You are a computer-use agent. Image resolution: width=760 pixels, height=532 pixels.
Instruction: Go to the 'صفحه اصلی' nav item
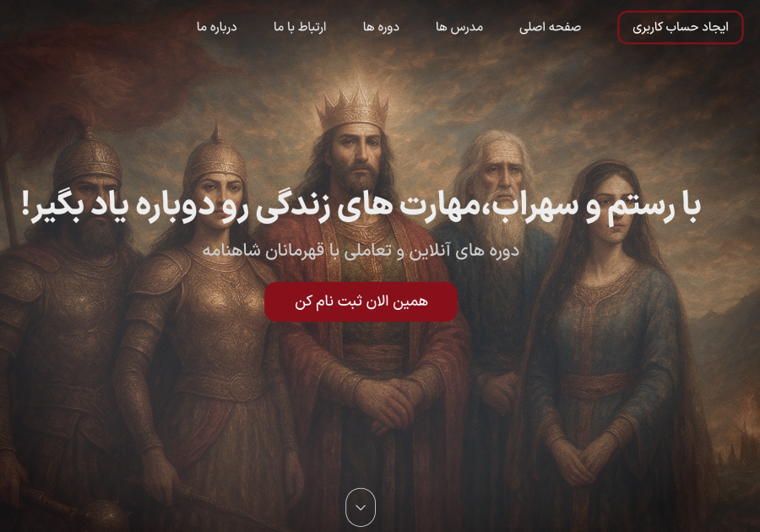[550, 27]
